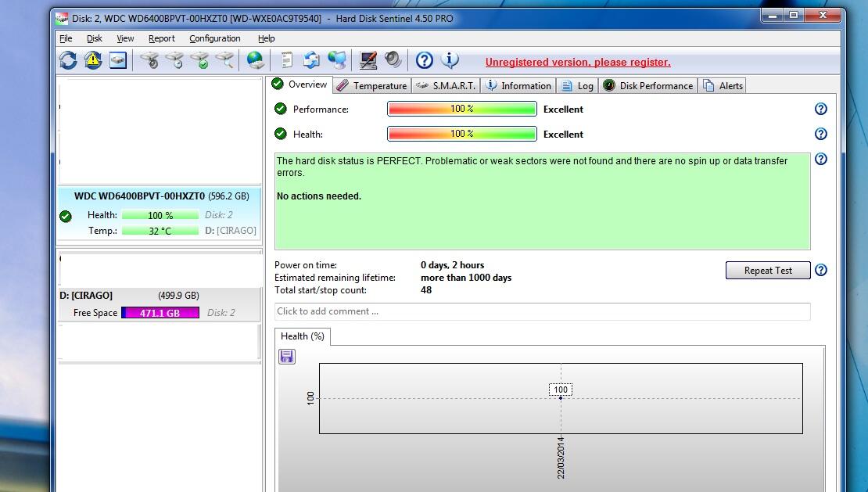Screen dimensions: 868x492
Task: Click the help icon beside the status text box
Action: (x=821, y=160)
